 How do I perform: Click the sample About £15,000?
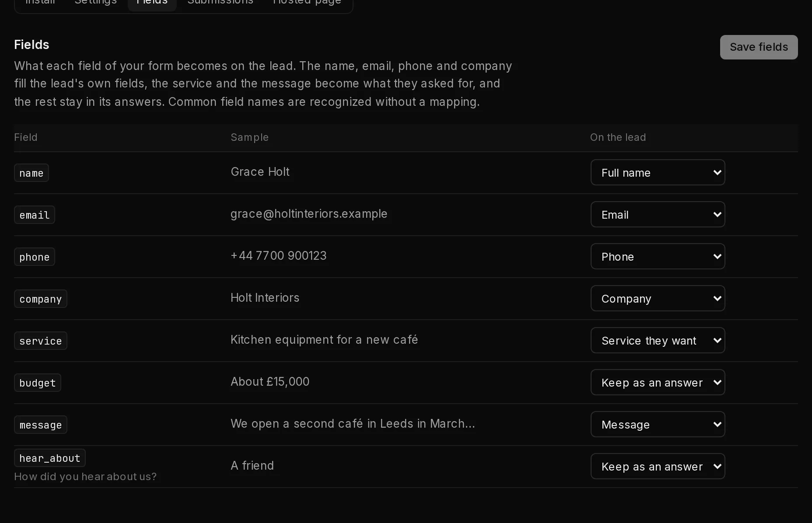click(x=270, y=382)
